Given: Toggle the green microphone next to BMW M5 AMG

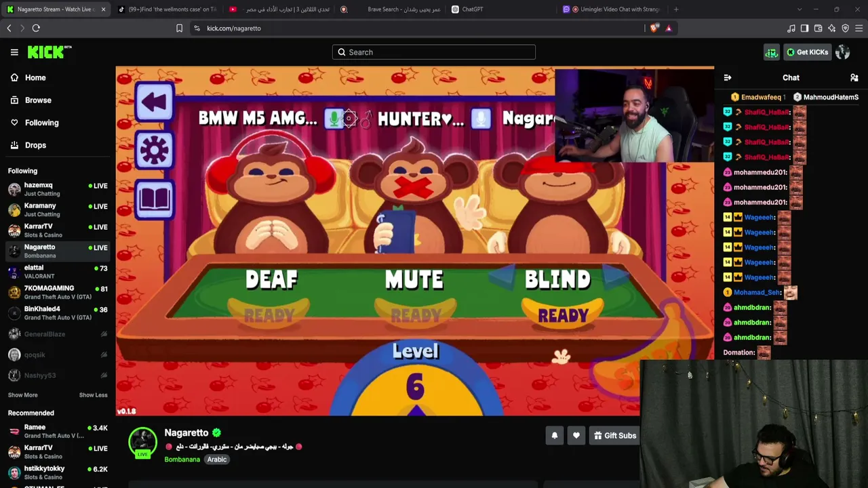Looking at the screenshot, I should [333, 119].
